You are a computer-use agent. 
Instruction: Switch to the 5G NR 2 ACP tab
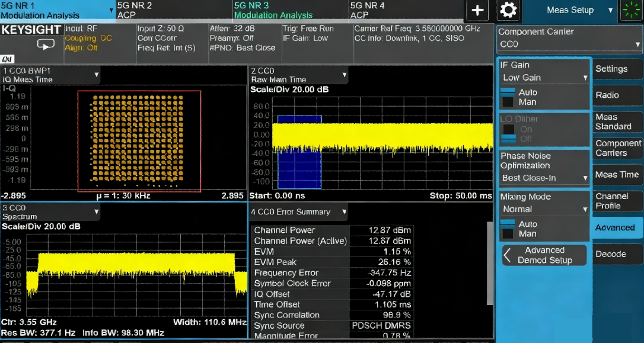tap(173, 10)
